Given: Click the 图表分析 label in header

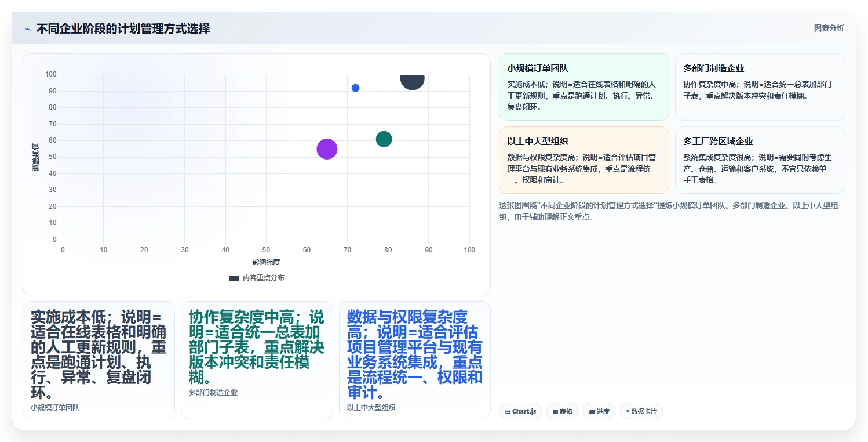Looking at the screenshot, I should coord(829,28).
